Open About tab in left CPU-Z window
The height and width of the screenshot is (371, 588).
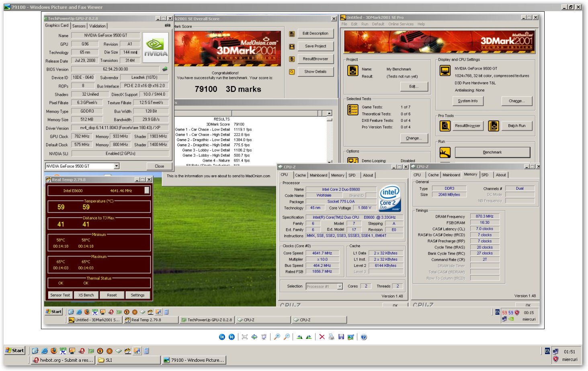click(368, 175)
